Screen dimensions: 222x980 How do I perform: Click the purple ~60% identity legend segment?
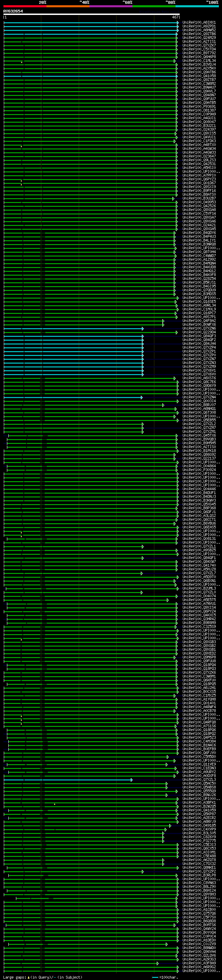click(111, 6)
